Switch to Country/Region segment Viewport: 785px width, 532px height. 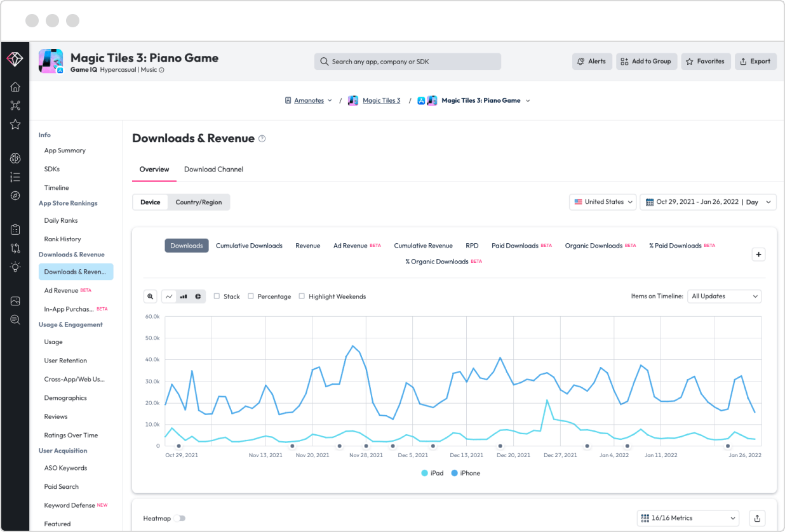(199, 202)
